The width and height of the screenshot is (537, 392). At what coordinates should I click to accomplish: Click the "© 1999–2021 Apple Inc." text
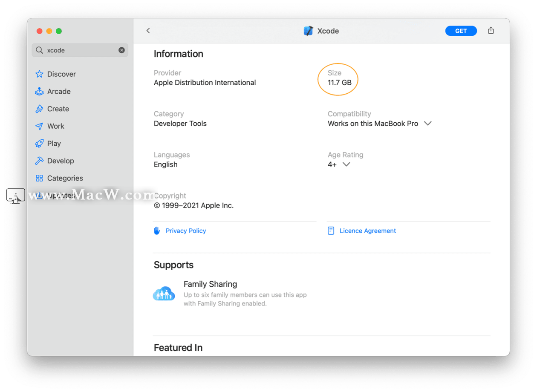coord(194,205)
